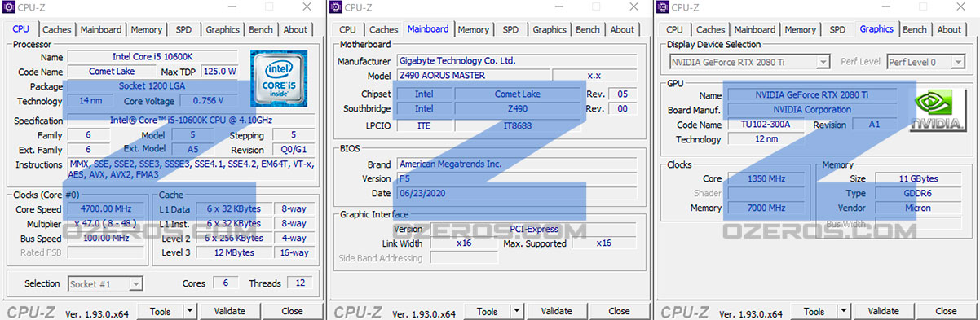Expand the Tools arrow in the Mainboard window
Image resolution: width=980 pixels, height=320 pixels.
[x=517, y=311]
